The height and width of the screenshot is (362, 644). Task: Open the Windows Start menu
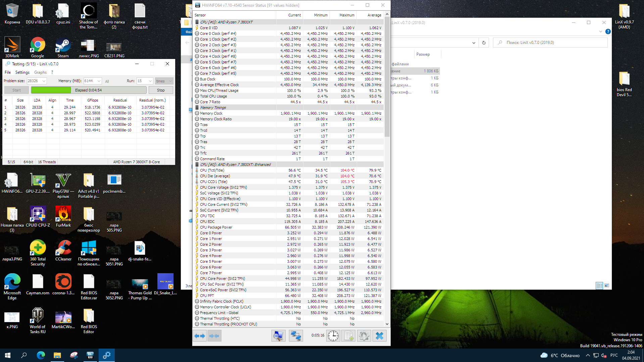point(8,355)
